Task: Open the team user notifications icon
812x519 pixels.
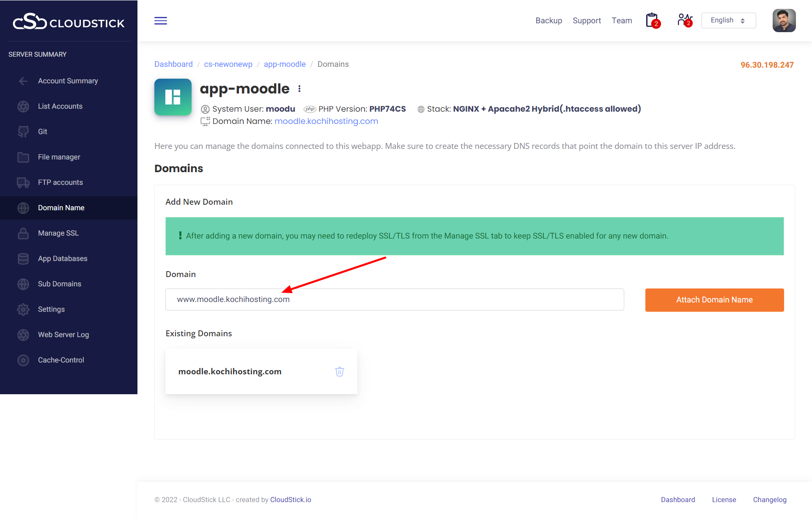Action: pyautogui.click(x=684, y=20)
